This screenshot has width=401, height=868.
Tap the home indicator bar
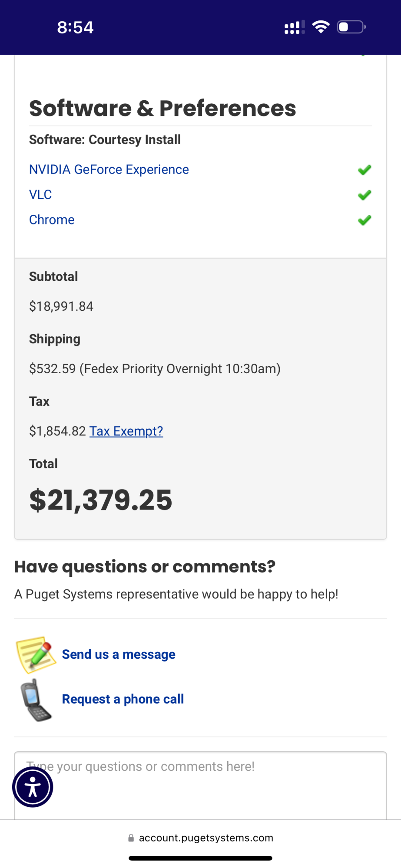tap(200, 858)
